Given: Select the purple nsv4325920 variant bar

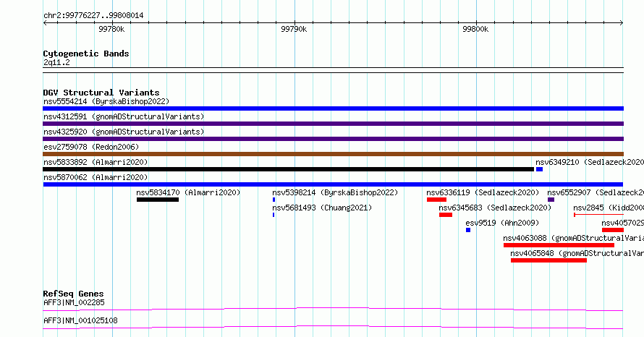Looking at the screenshot, I should pyautogui.click(x=333, y=139).
